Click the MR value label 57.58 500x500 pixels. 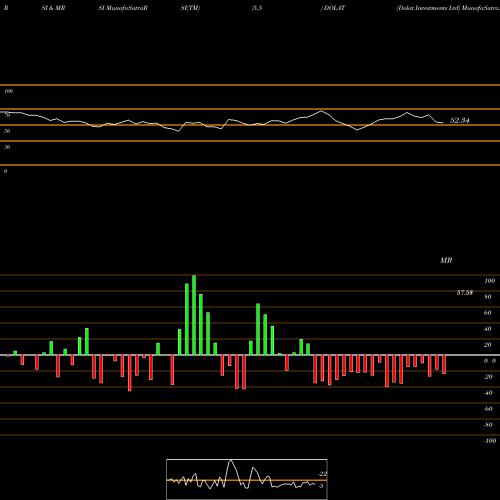pos(465,293)
